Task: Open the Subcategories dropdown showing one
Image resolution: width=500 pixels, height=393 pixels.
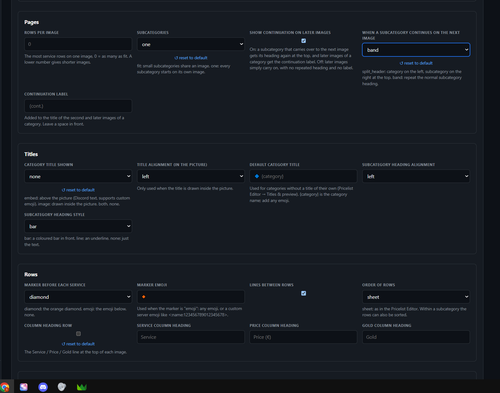Action: (x=191, y=44)
